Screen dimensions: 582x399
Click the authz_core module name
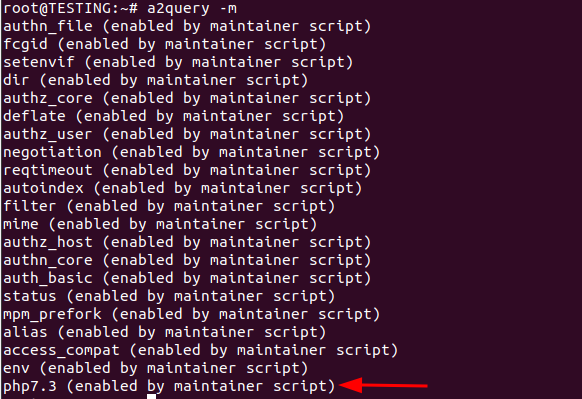[48, 98]
